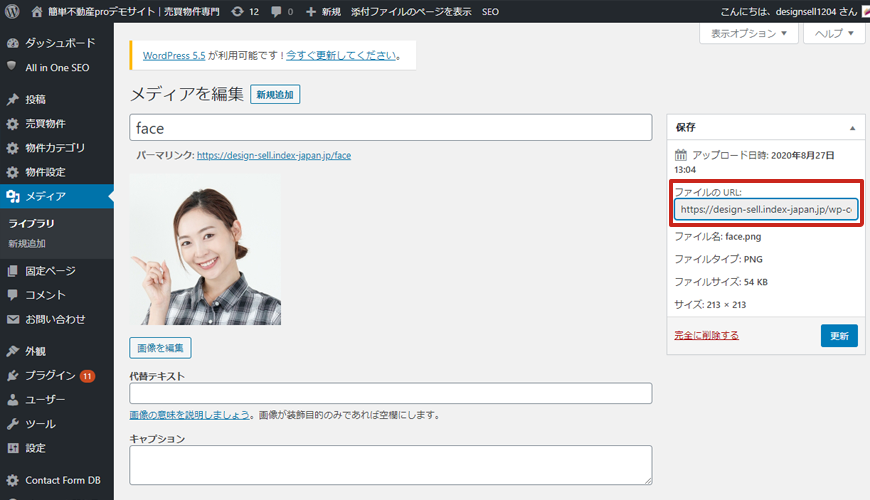
Task: Click the 画像を編集 button
Action: 160,348
